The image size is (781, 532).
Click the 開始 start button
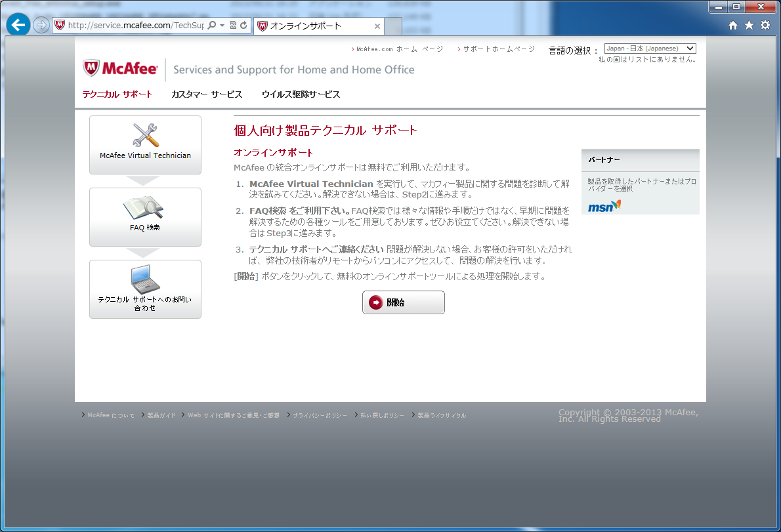(x=404, y=302)
